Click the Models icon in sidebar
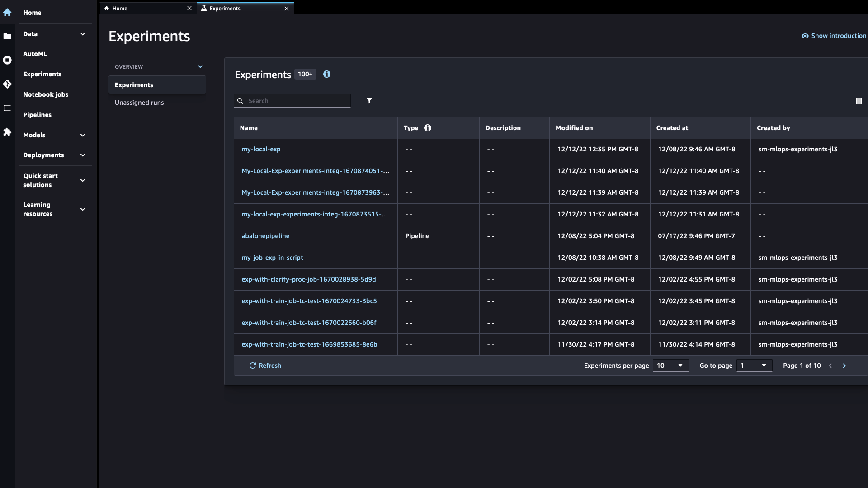 (7, 135)
